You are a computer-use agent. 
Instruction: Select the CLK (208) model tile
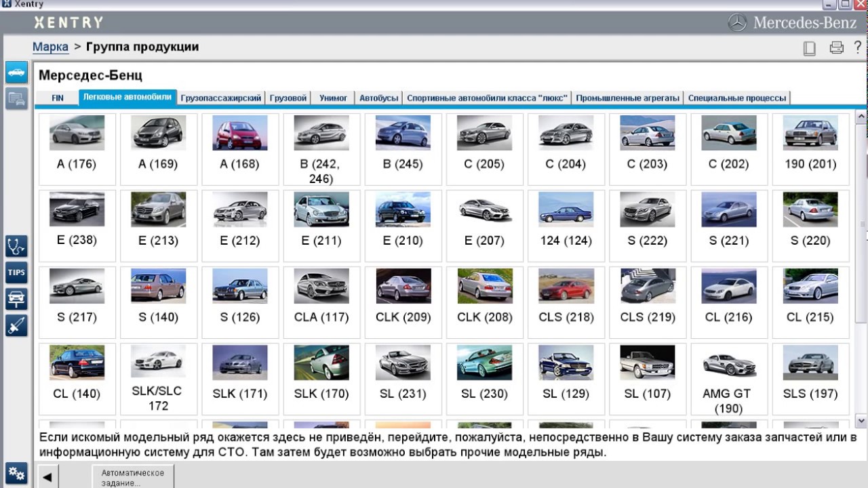pyautogui.click(x=485, y=302)
